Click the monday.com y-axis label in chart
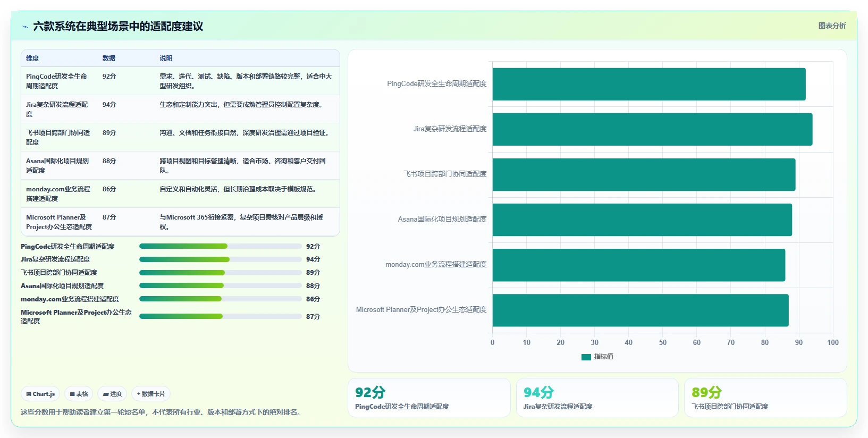This screenshot has width=868, height=438. pyautogui.click(x=436, y=265)
